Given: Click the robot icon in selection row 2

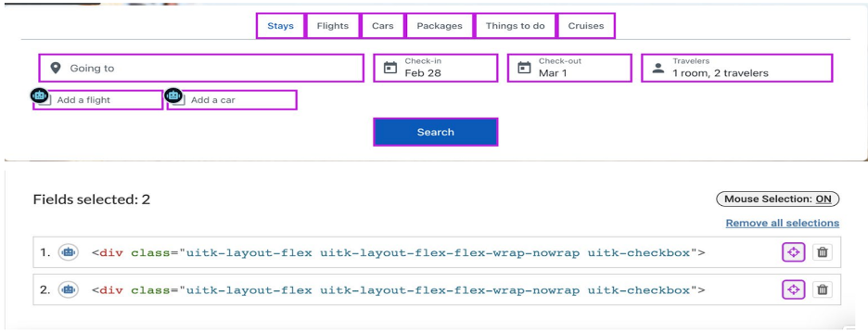Looking at the screenshot, I should [x=68, y=289].
